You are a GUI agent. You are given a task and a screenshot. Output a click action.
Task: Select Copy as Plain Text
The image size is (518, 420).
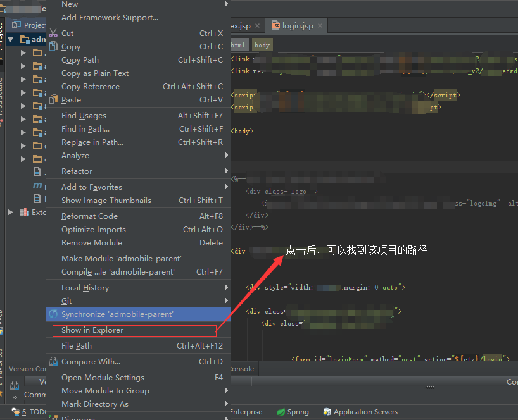tap(139, 73)
